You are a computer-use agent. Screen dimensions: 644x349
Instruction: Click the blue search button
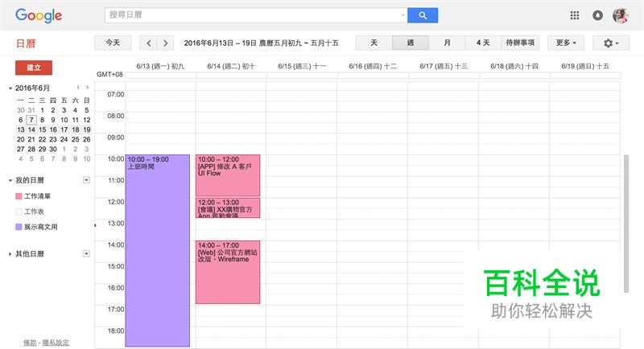click(x=423, y=15)
